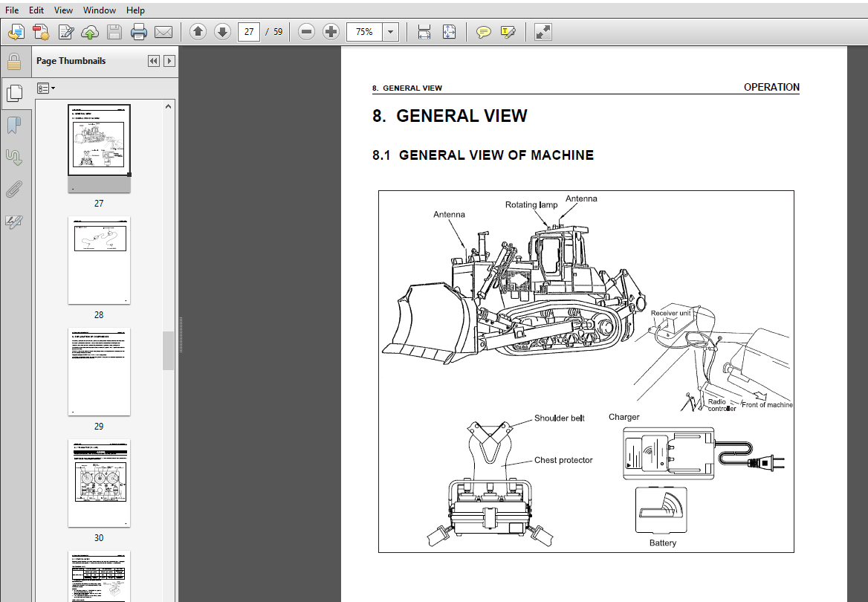The image size is (868, 602).
Task: Click the expand panel right arrow button
Action: coord(169,61)
